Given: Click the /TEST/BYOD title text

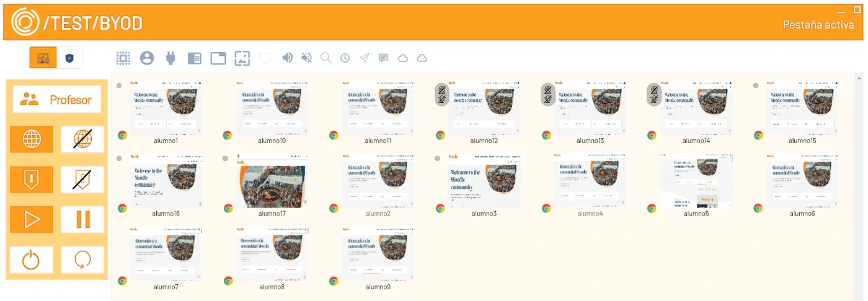Looking at the screenshot, I should [x=93, y=24].
